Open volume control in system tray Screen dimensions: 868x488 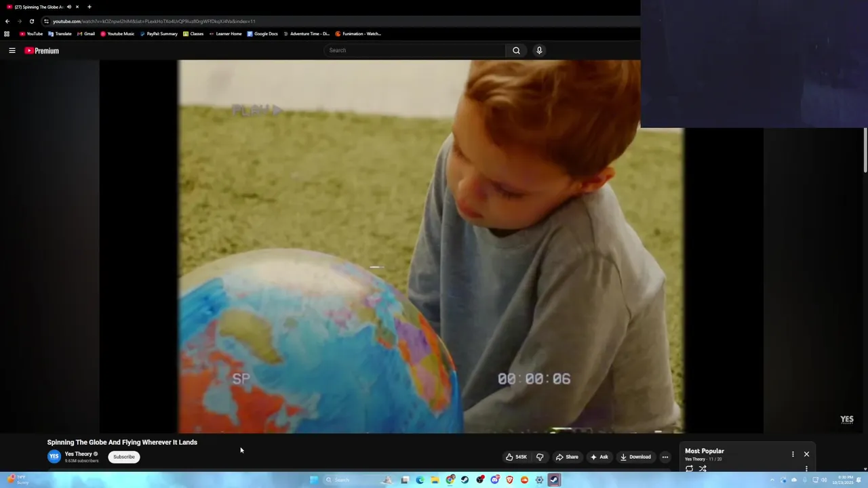[824, 480]
